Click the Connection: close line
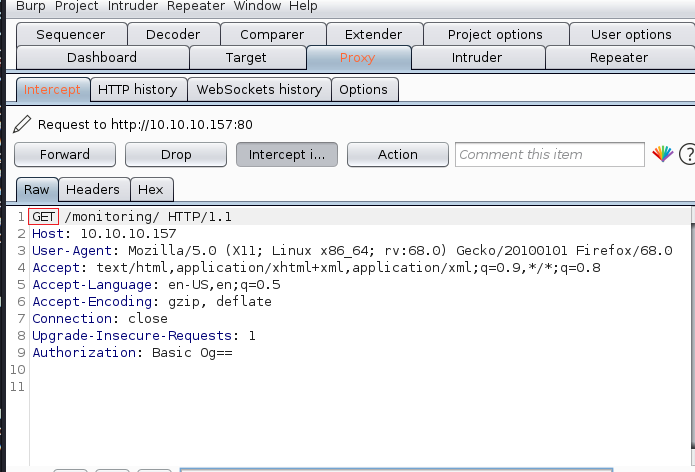695x472 pixels. point(100,319)
